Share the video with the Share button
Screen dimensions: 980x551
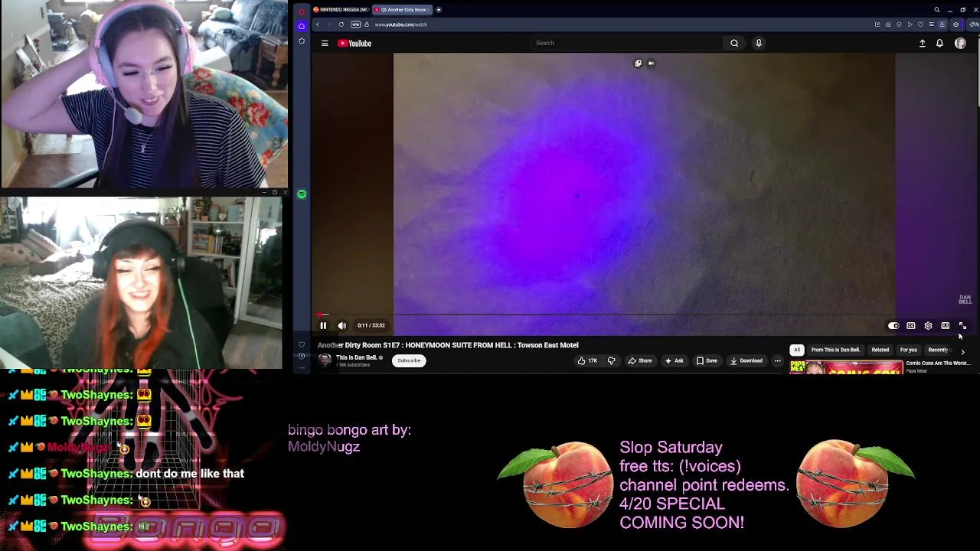(x=640, y=360)
